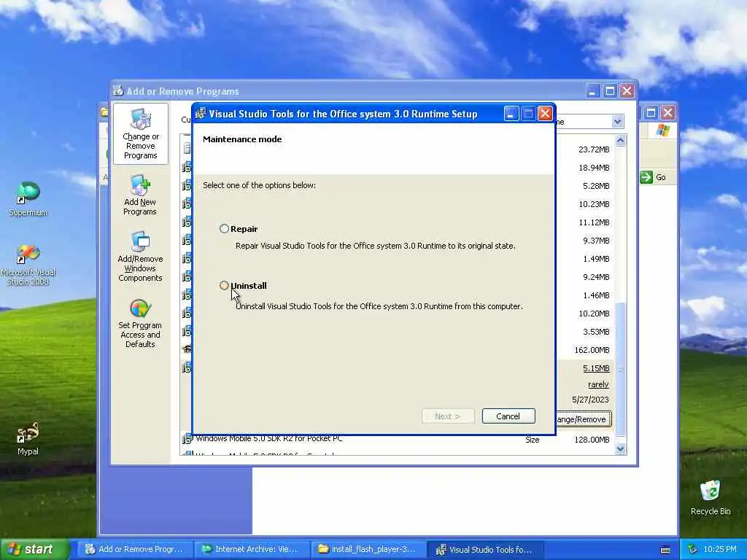Image resolution: width=747 pixels, height=560 pixels.
Task: Click the Start button
Action: tap(34, 549)
